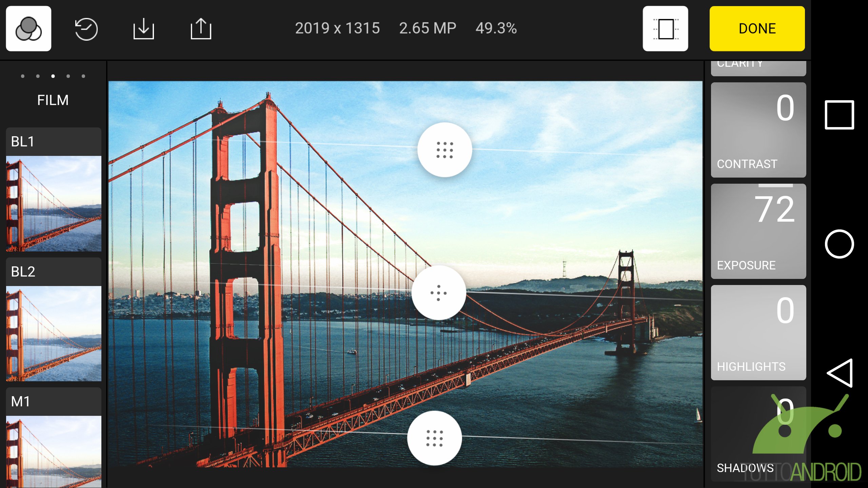Go to fourth filter category dot
Image resolution: width=868 pixels, height=488 pixels.
[68, 76]
